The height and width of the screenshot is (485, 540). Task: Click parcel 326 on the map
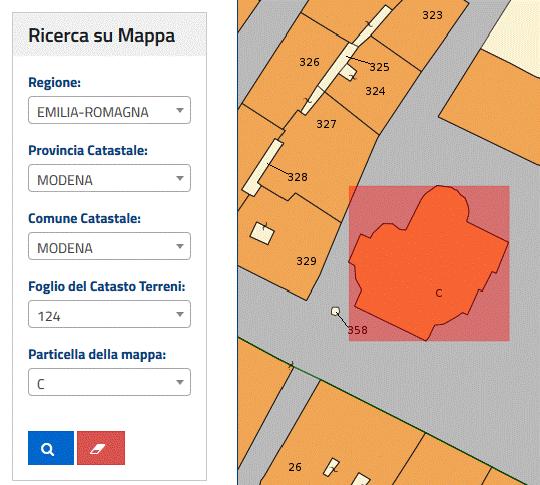[x=309, y=62]
